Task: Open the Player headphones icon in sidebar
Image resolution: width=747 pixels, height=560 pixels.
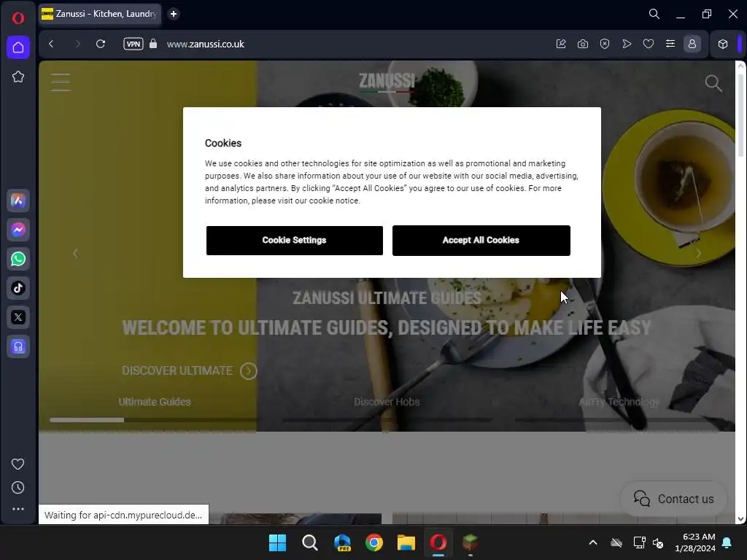Action: (x=18, y=346)
